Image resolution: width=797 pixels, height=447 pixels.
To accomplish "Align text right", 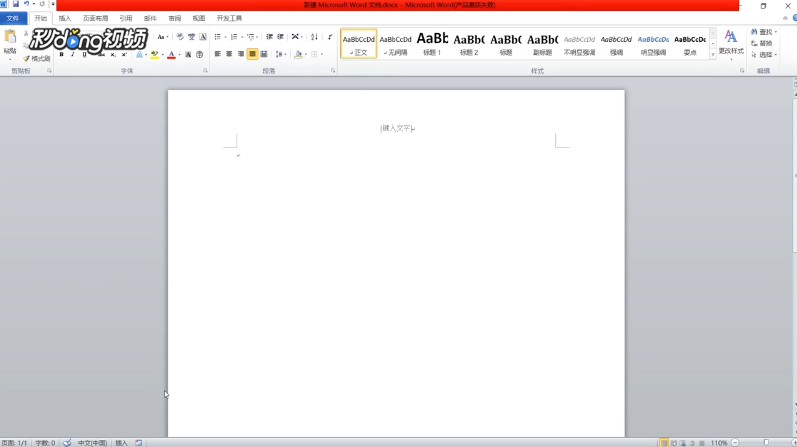I will click(x=241, y=54).
